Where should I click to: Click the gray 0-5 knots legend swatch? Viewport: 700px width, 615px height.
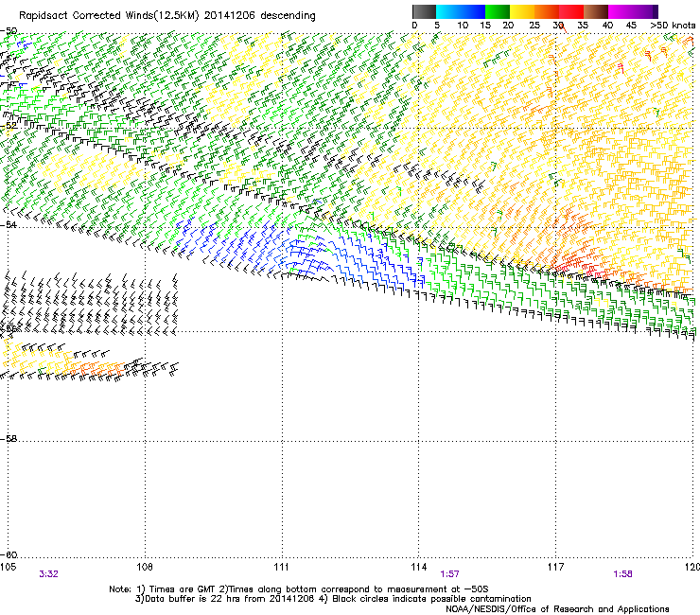pos(424,11)
